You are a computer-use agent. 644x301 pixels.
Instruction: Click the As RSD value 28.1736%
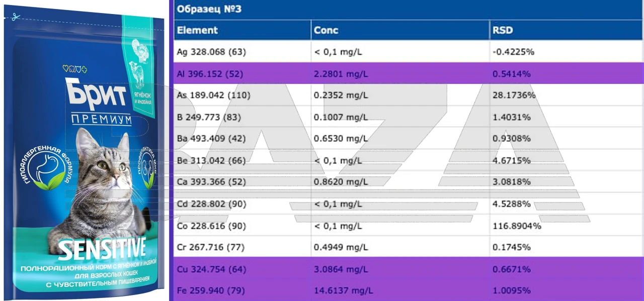[x=513, y=95]
